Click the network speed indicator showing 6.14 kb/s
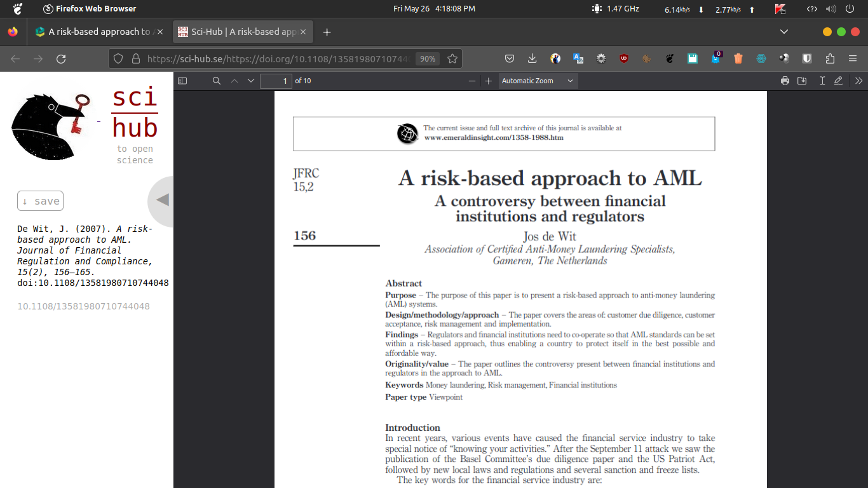868x488 pixels. point(685,9)
